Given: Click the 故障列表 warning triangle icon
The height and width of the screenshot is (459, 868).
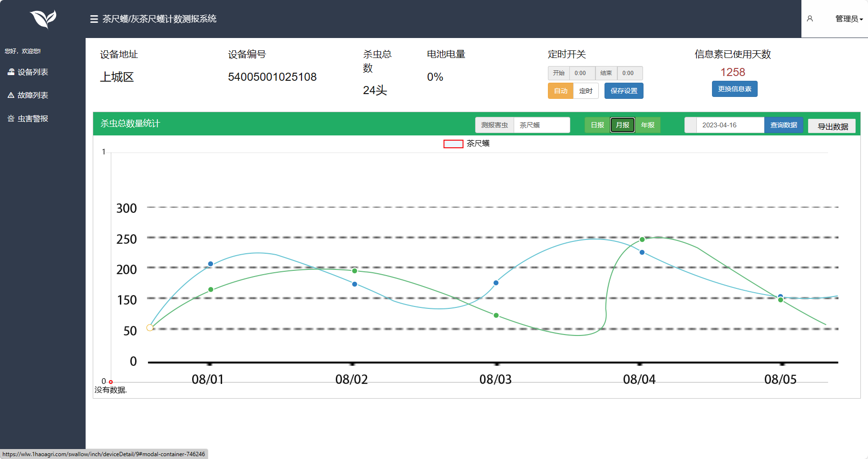Looking at the screenshot, I should [11, 96].
